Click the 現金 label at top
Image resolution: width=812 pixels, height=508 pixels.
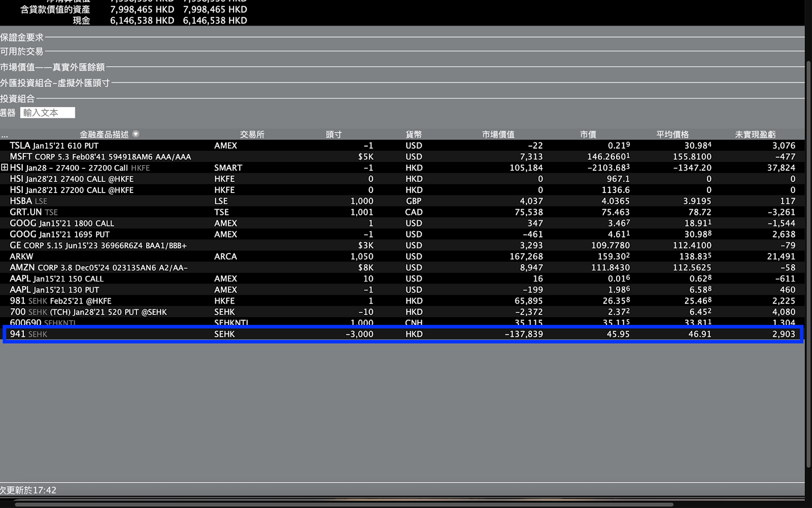point(81,20)
